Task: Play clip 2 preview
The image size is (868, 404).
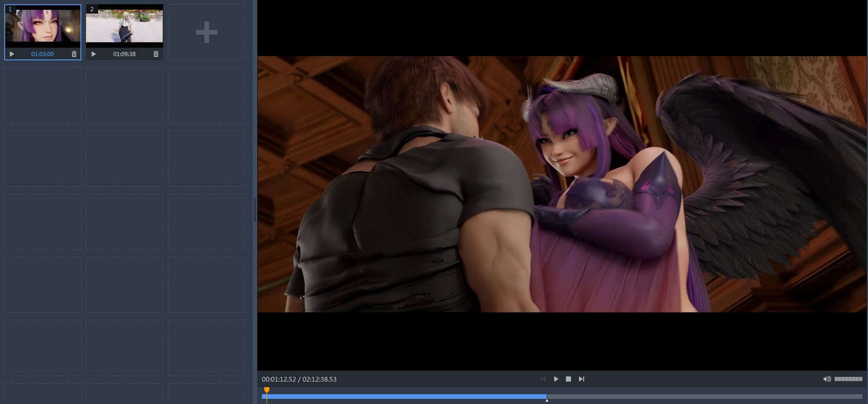Action: tap(94, 54)
